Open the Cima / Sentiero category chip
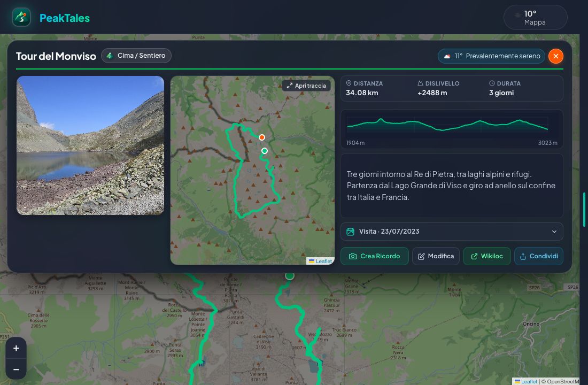 click(136, 56)
